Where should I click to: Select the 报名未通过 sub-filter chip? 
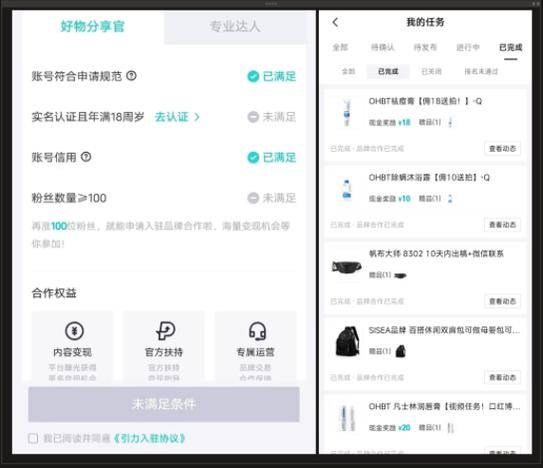481,71
